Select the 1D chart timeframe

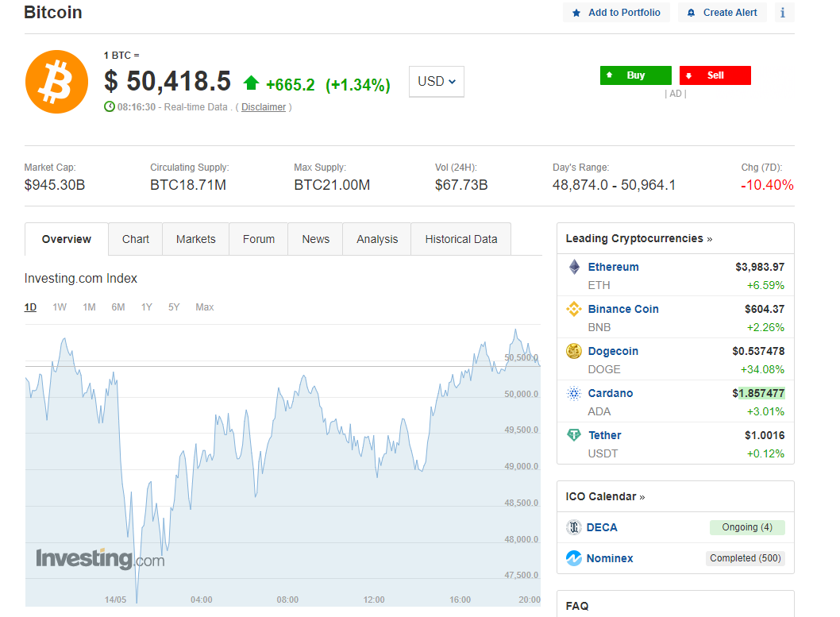[30, 307]
